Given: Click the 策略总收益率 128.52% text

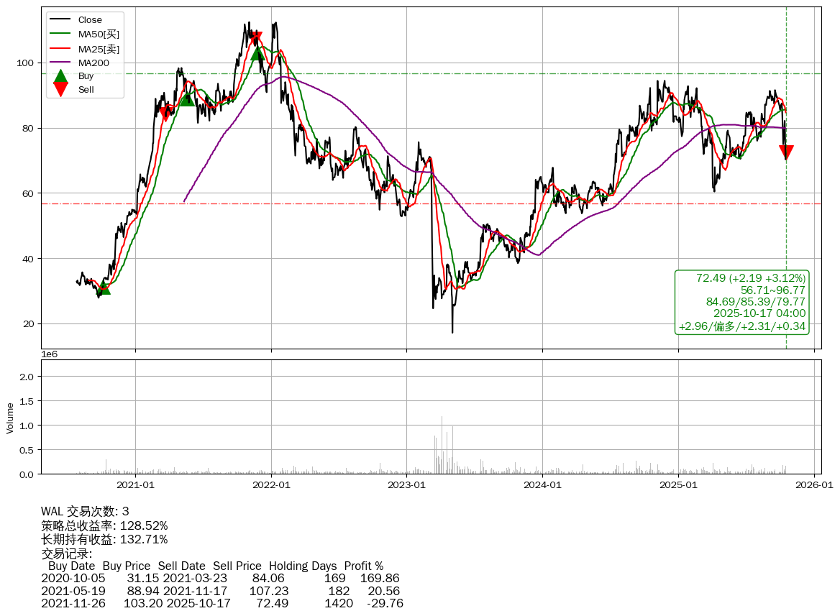Looking at the screenshot, I should pos(104,525).
